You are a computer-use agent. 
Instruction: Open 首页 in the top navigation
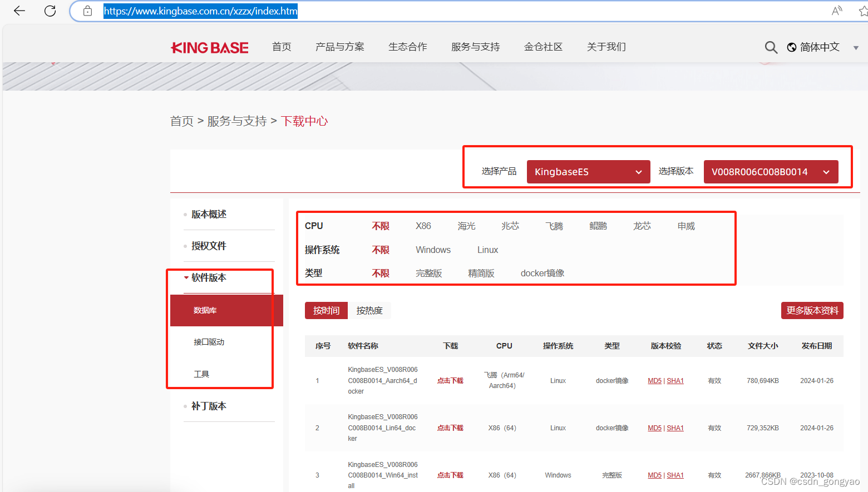pyautogui.click(x=282, y=47)
